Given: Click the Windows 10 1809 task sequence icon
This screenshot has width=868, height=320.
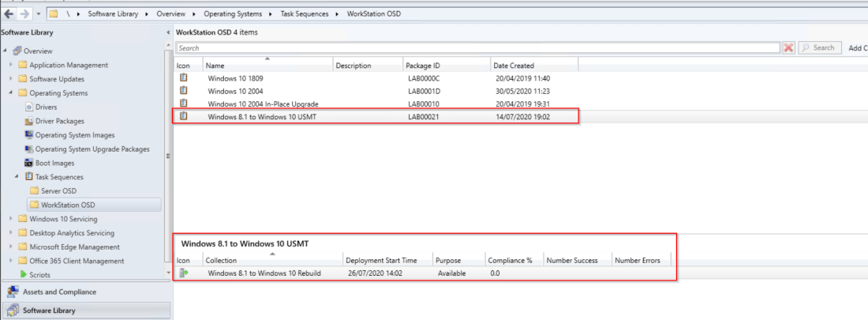Looking at the screenshot, I should click(x=183, y=78).
